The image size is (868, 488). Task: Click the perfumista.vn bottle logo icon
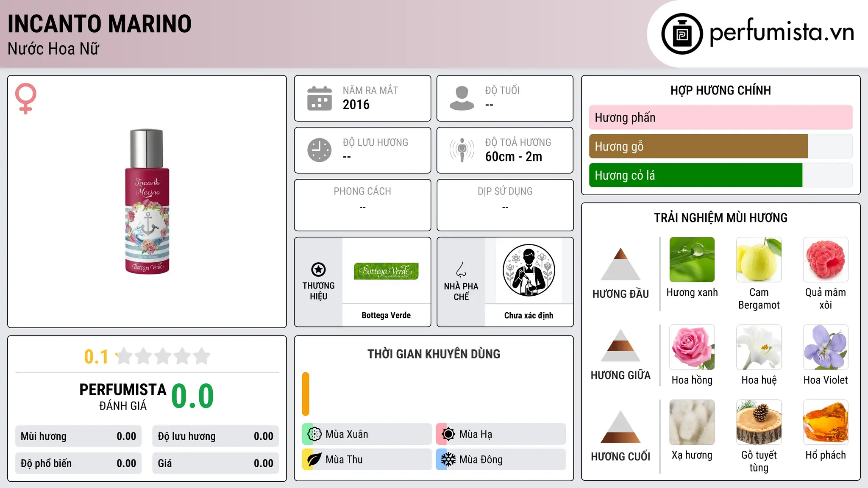click(x=682, y=34)
